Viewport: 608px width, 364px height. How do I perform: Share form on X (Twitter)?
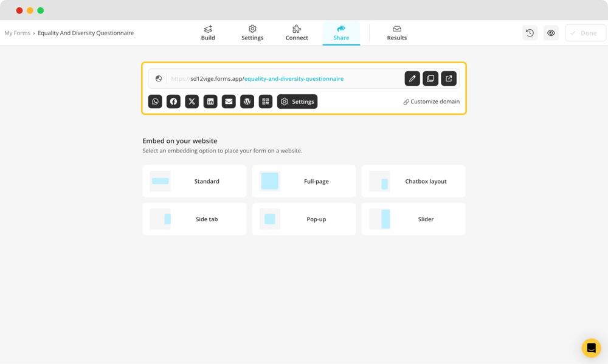click(x=192, y=101)
